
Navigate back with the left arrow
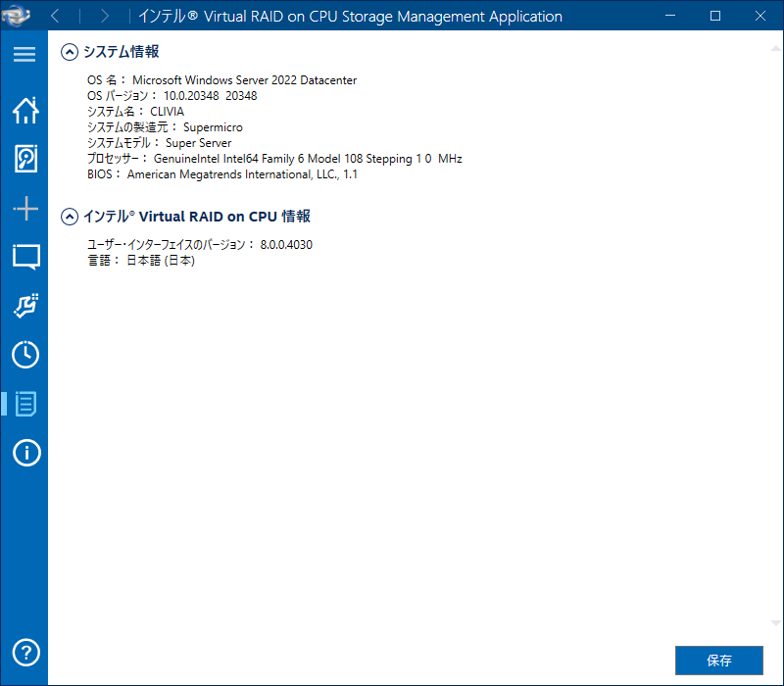point(55,16)
